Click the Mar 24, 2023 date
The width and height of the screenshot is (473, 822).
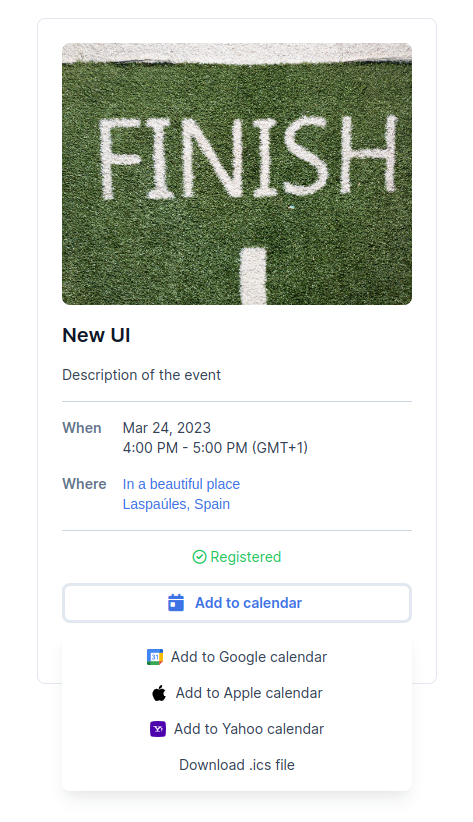tap(167, 428)
